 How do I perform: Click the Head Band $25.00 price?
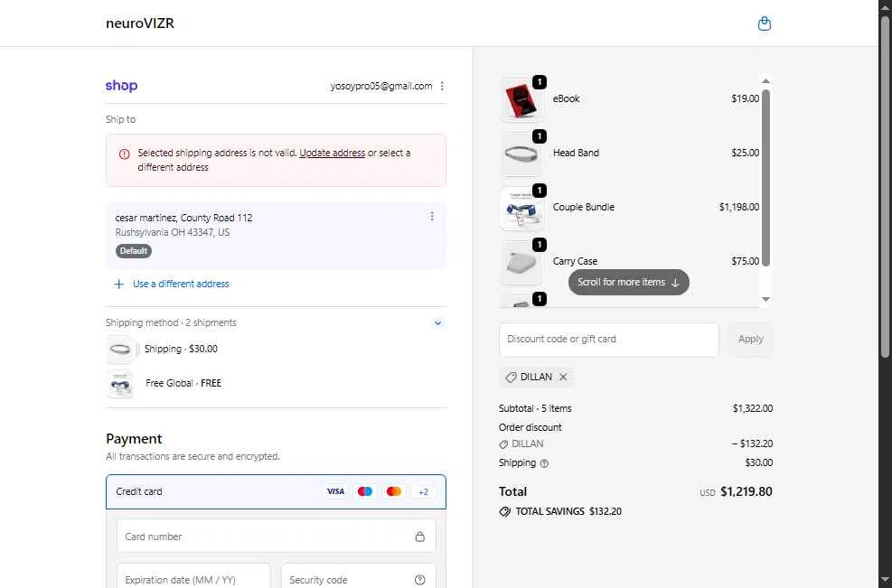746,153
